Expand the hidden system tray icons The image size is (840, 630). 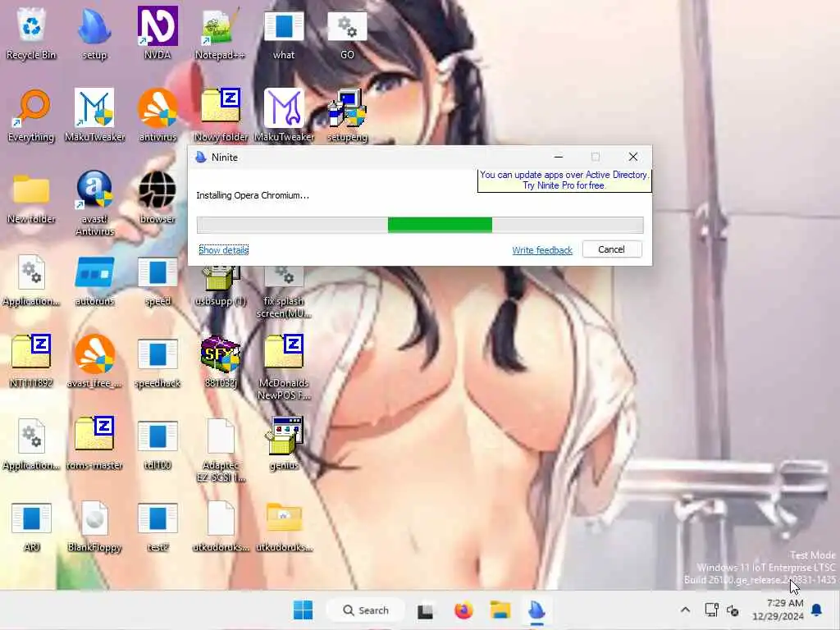(685, 610)
